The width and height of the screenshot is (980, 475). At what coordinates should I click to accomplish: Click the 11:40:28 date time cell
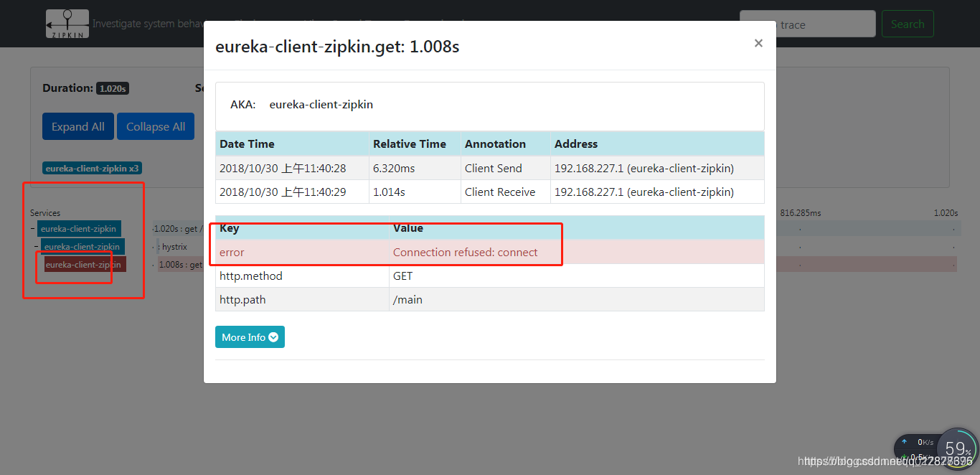[292, 168]
